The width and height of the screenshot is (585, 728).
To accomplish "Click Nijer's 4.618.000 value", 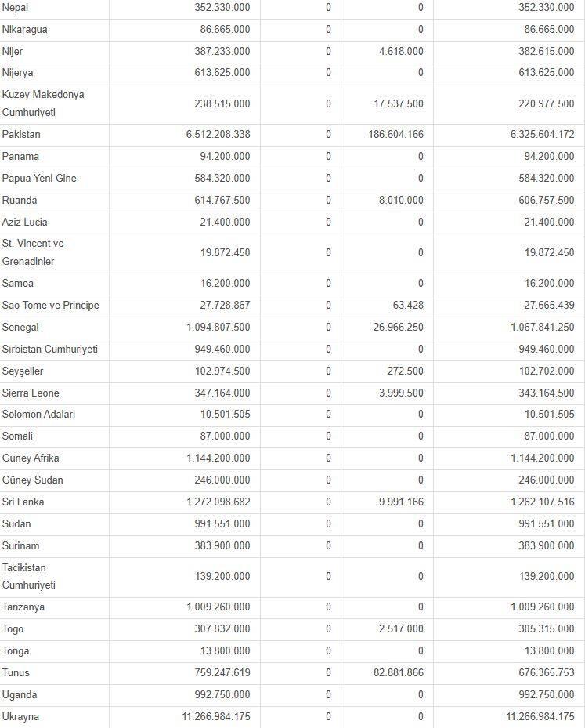I will (x=401, y=52).
